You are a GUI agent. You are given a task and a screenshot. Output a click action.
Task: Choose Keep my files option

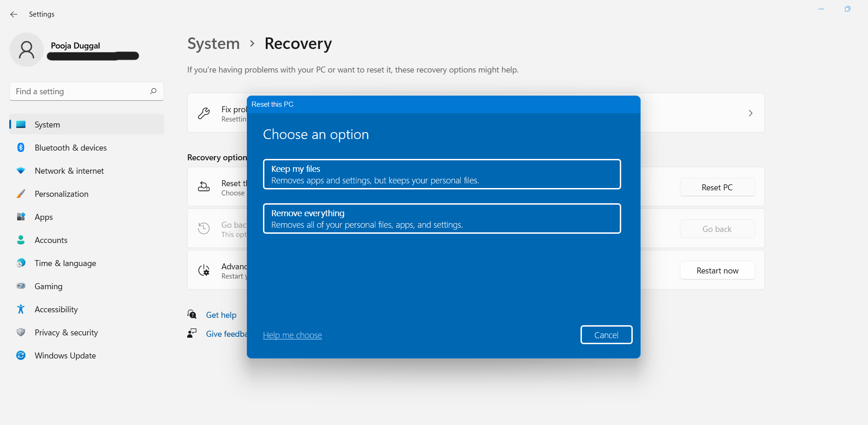point(442,174)
